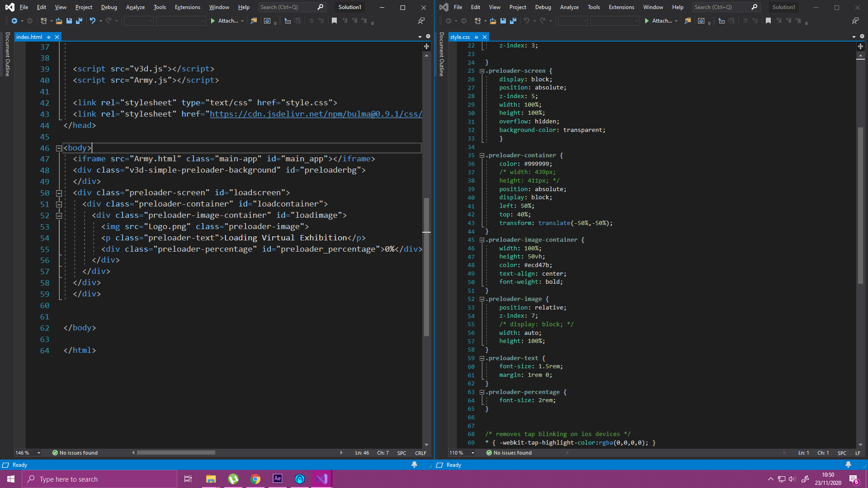Collapse .preloader-image-container rule on line 45
Image resolution: width=868 pixels, height=488 pixels.
482,240
